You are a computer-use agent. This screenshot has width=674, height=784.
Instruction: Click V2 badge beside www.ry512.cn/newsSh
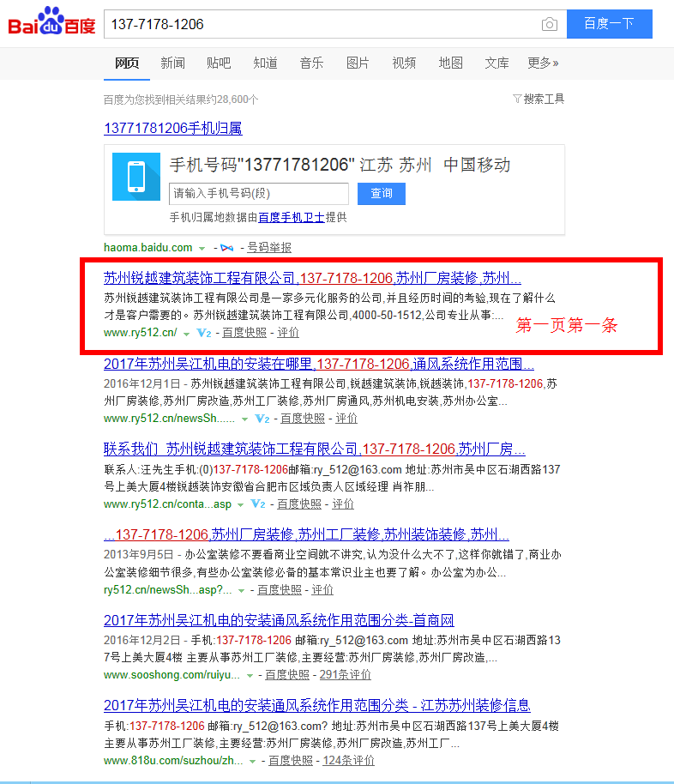click(x=262, y=419)
